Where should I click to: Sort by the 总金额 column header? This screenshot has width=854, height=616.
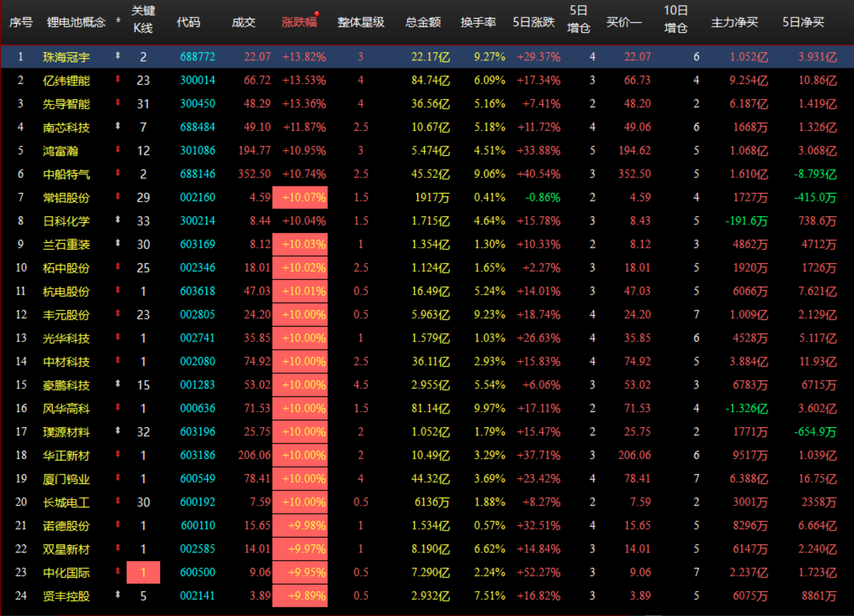(x=423, y=22)
